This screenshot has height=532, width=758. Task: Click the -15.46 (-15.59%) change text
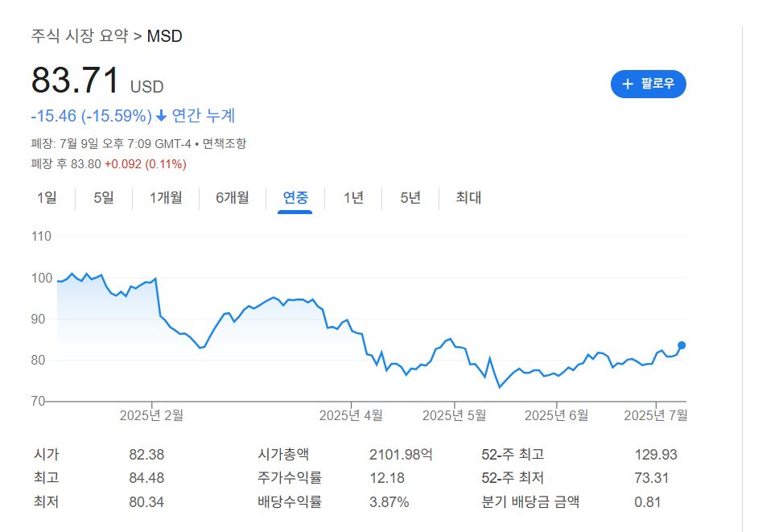[92, 116]
